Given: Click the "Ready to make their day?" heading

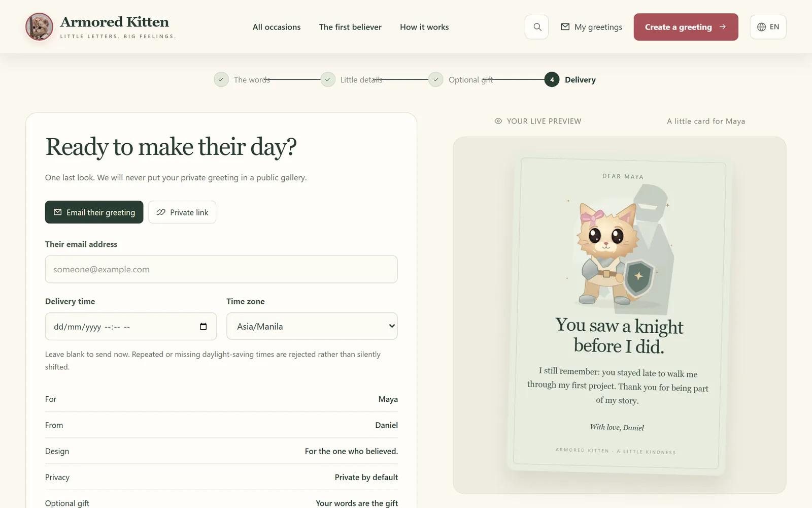Looking at the screenshot, I should tap(171, 147).
